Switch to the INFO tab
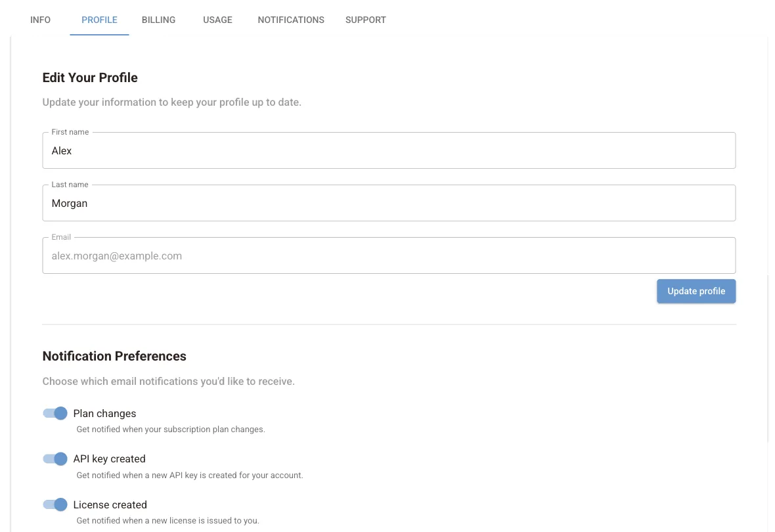Screen dimensions: 775x532 tap(40, 20)
